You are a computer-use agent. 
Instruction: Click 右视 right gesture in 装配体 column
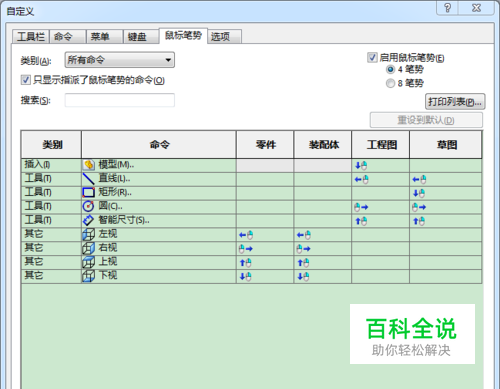click(x=303, y=249)
